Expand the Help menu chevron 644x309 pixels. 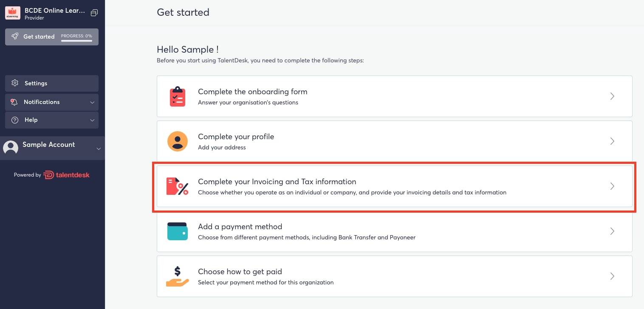(x=92, y=121)
